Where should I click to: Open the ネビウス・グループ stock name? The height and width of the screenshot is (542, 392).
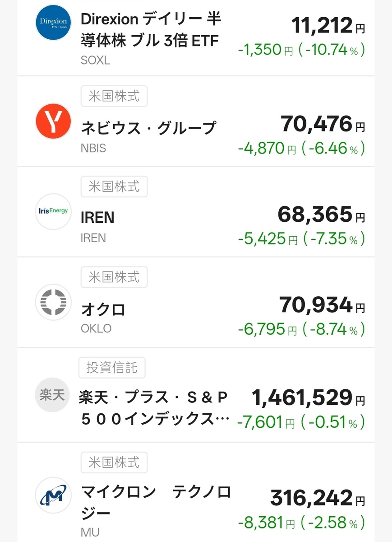point(148,128)
